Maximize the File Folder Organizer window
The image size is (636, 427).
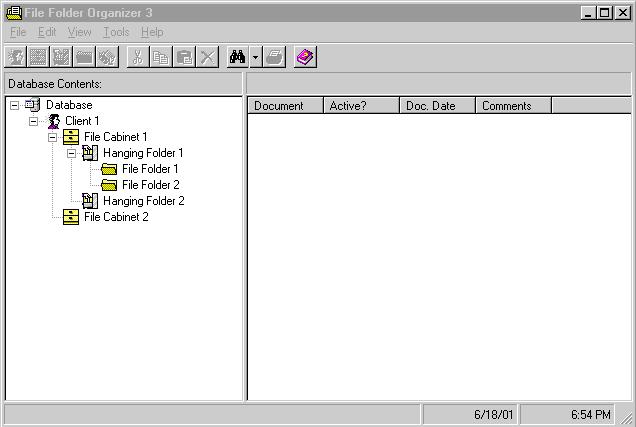604,13
